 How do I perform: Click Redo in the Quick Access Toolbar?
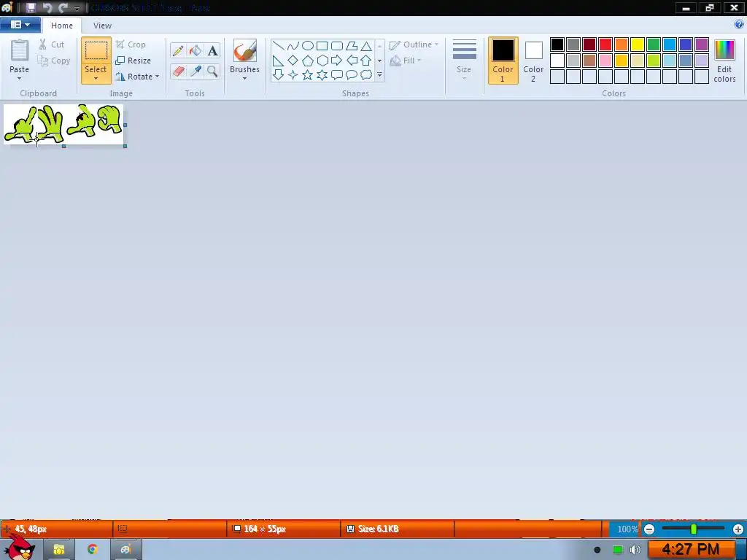(x=63, y=7)
